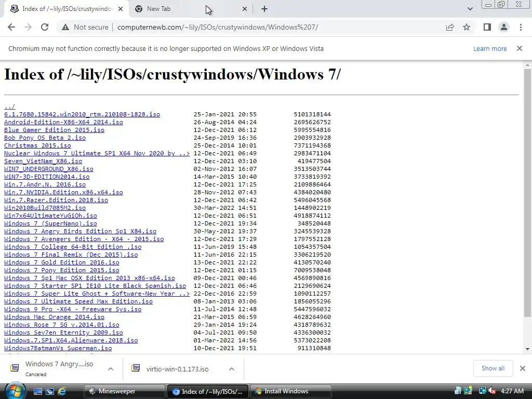Dismiss the unsupported Chromium info bar

(x=520, y=48)
